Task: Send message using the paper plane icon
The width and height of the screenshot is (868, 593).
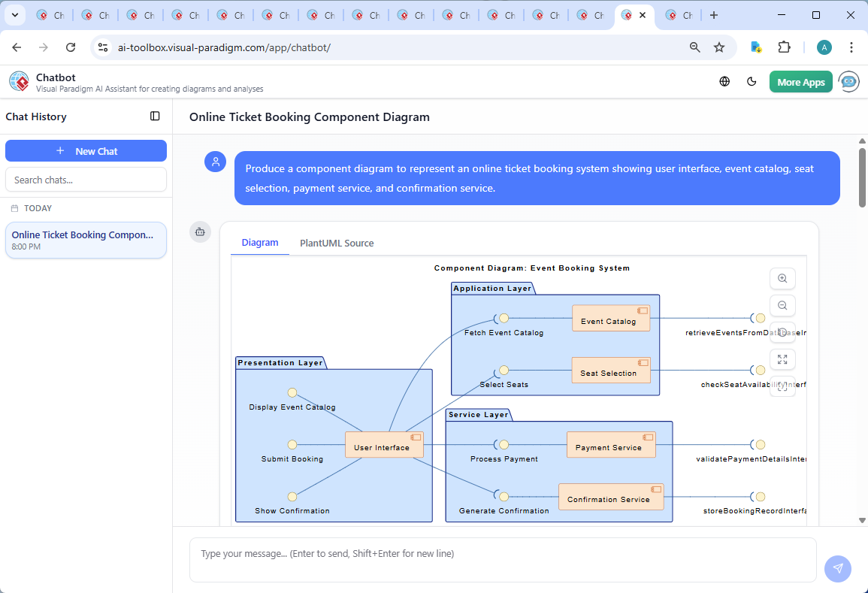Action: pos(837,569)
